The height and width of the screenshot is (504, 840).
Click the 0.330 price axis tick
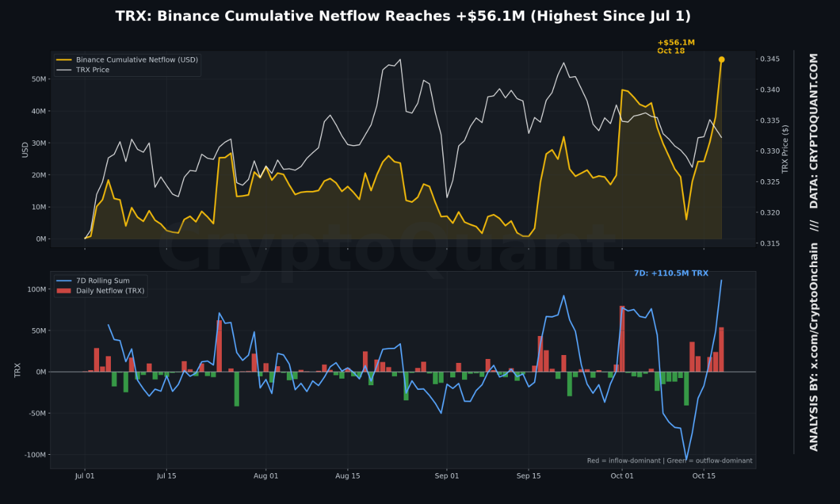(x=770, y=152)
